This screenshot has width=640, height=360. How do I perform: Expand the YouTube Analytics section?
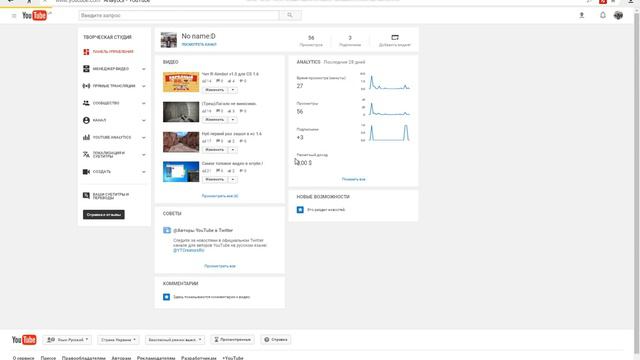144,138
